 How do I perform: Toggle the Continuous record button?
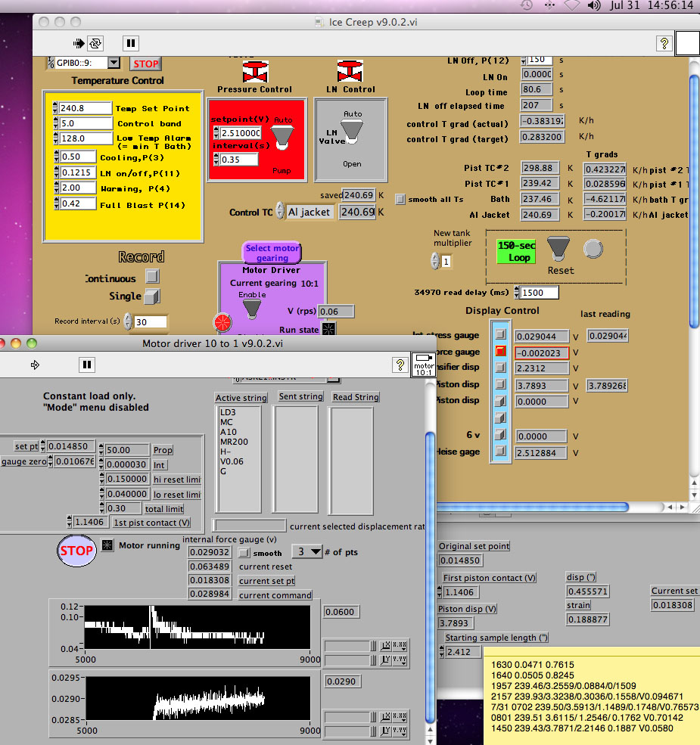(x=152, y=277)
